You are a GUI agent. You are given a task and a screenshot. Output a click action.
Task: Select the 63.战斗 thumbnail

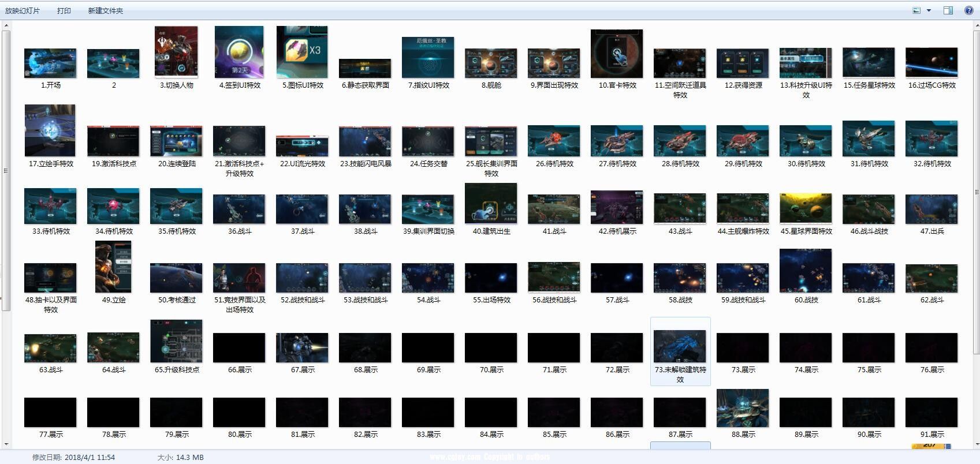tap(50, 347)
